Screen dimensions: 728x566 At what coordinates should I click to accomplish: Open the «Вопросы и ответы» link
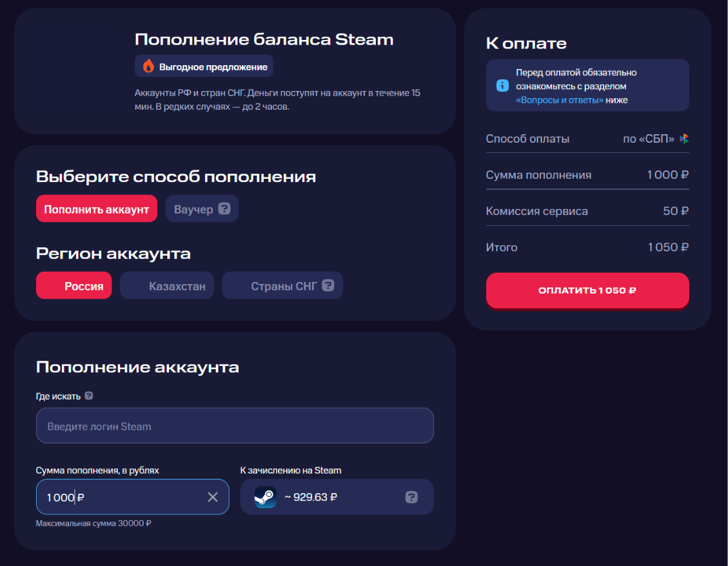point(560,100)
